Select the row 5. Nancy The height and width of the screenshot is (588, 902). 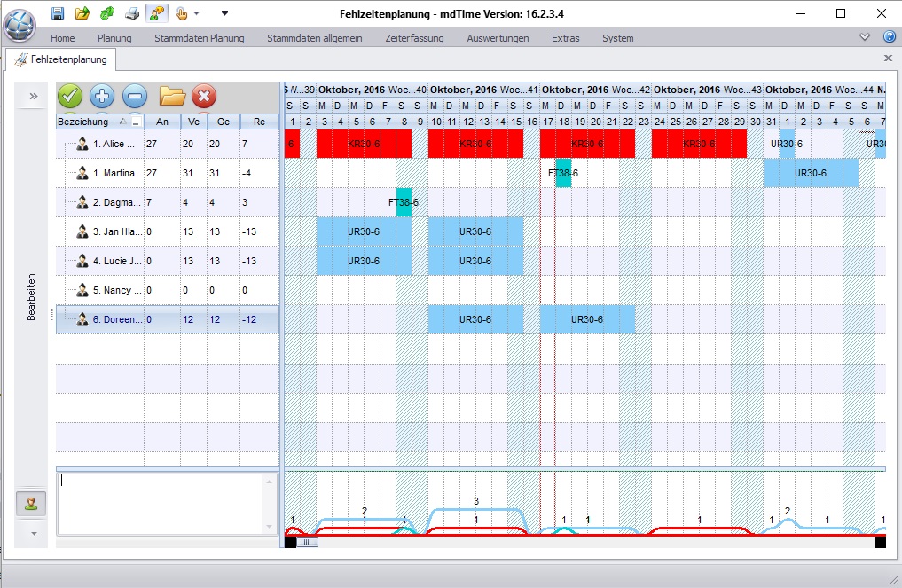click(x=168, y=290)
